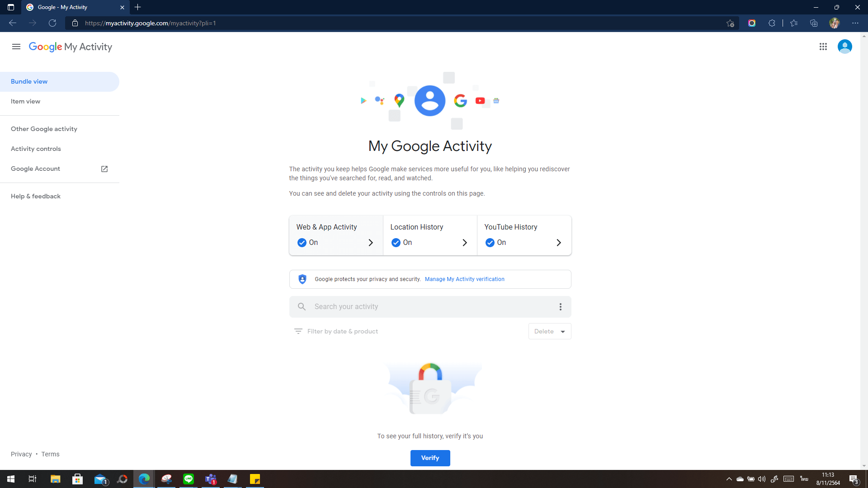Image resolution: width=868 pixels, height=488 pixels.
Task: Close the Google - My Activity tab
Action: coord(122,7)
